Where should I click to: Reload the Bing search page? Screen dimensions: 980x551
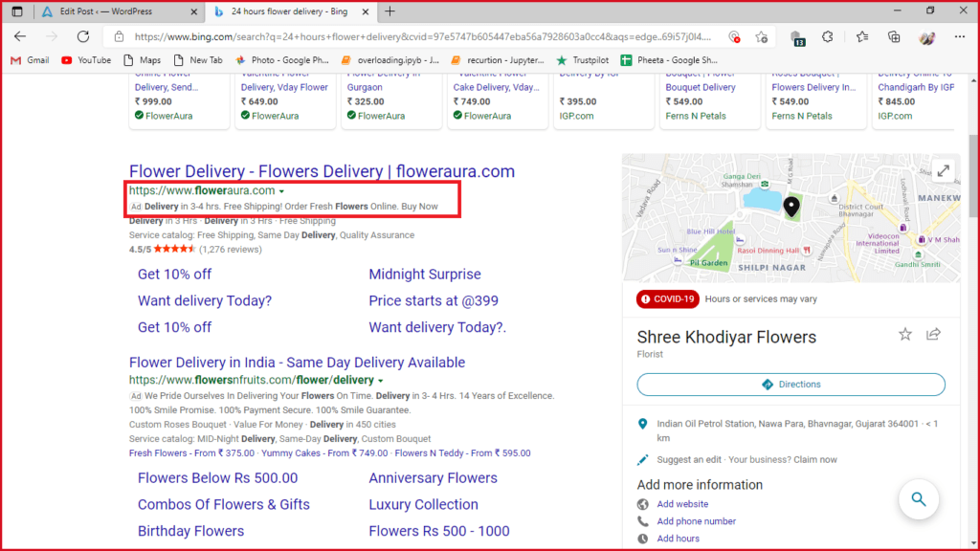pos(83,37)
